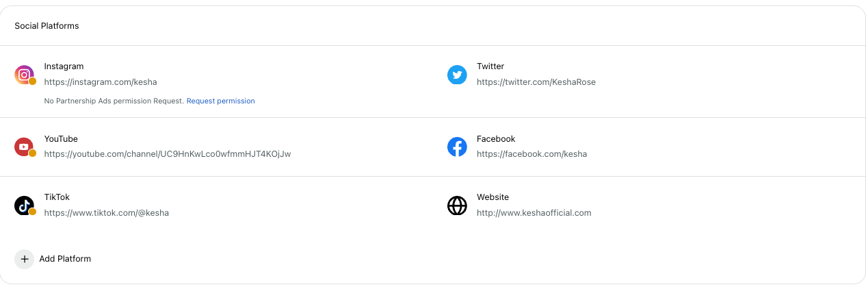Click the Facebook logo icon

coord(457,147)
